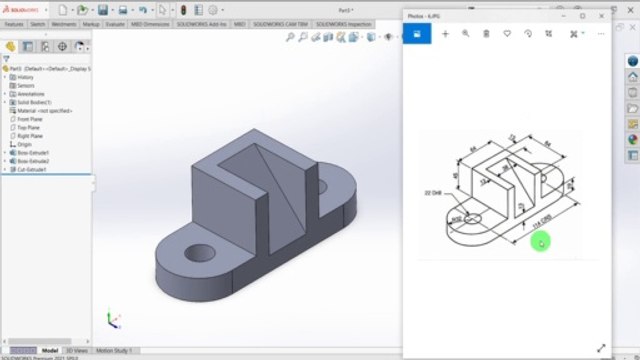This screenshot has height=360, width=640.
Task: Select the Model tab at the bottom
Action: tap(50, 351)
